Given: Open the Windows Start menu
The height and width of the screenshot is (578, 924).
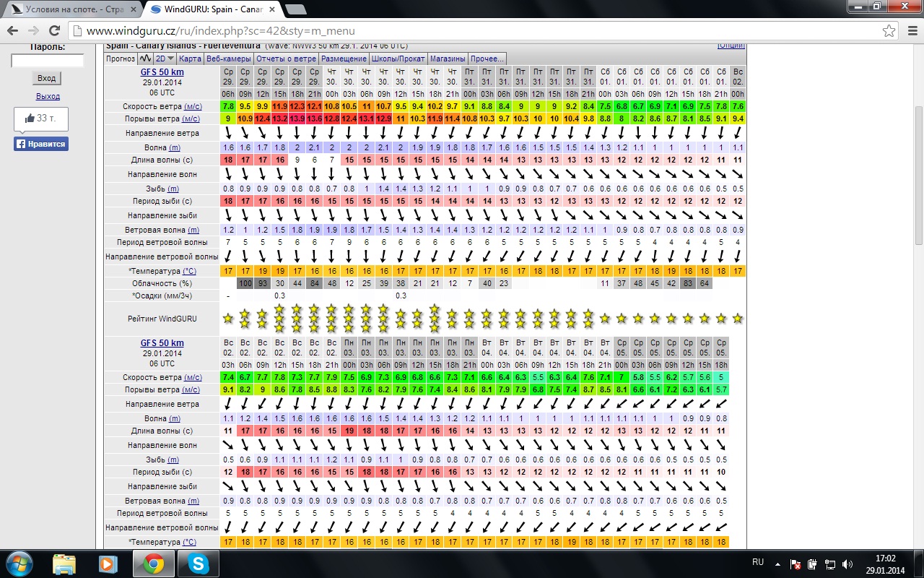Looking at the screenshot, I should coord(19,563).
